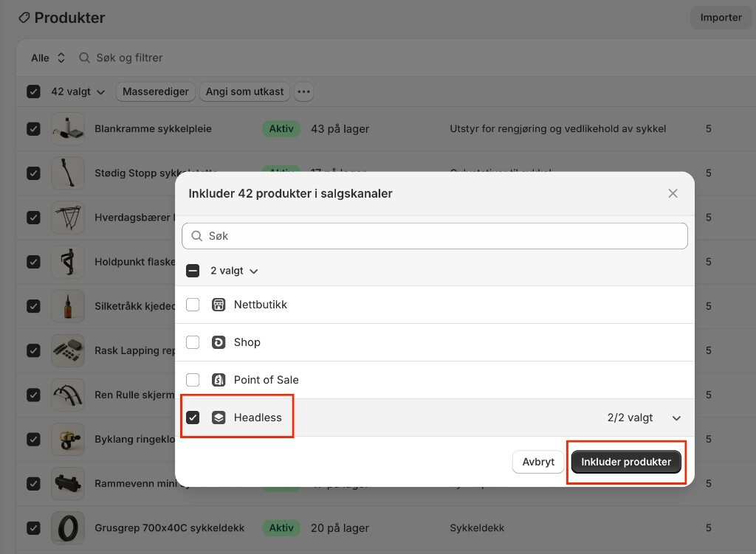Click '2/2 valgt' text in Headless row
Viewport: 756px width, 554px height.
coord(630,418)
